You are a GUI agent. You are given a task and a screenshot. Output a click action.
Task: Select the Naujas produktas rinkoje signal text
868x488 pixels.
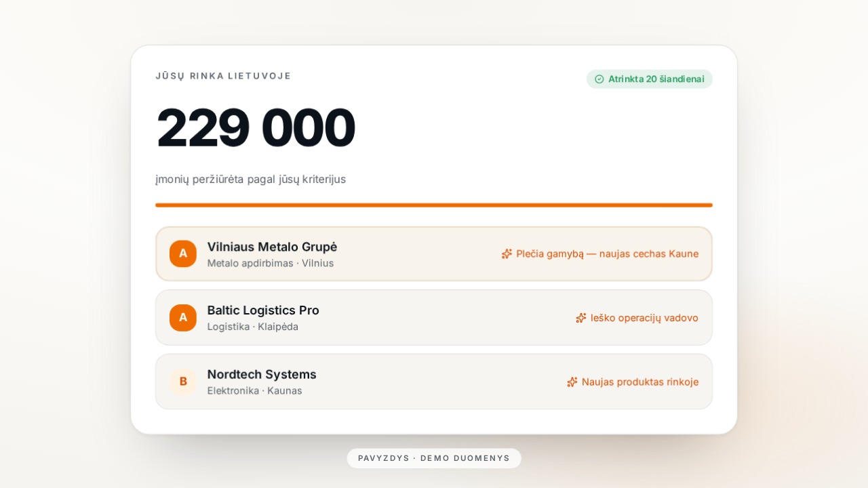pyautogui.click(x=640, y=382)
